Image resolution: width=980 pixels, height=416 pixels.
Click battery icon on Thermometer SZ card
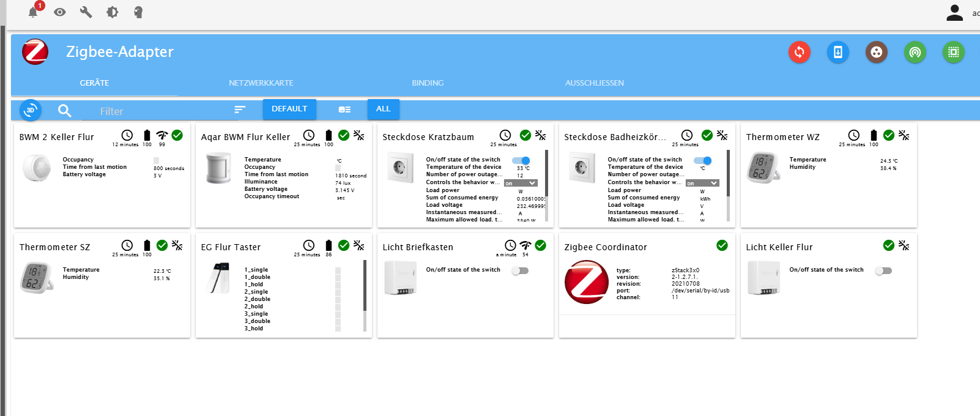(147, 245)
